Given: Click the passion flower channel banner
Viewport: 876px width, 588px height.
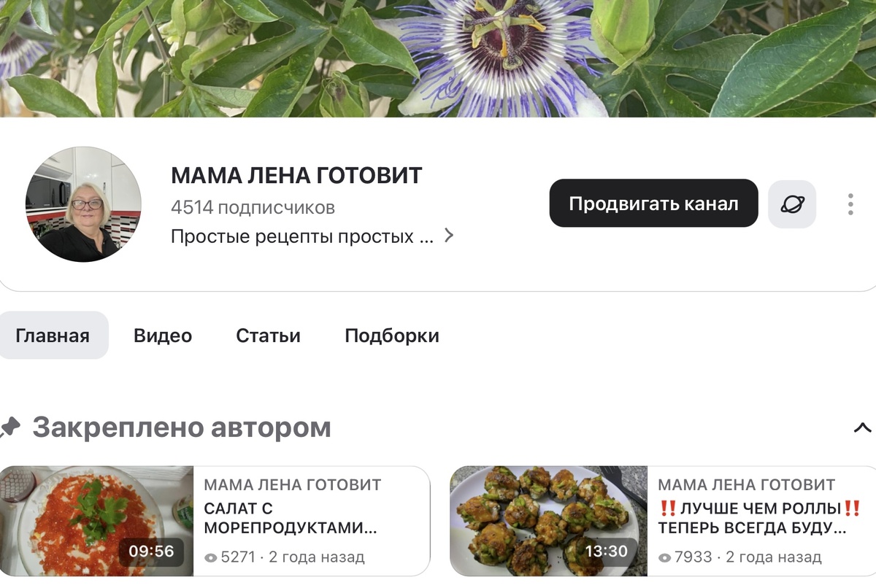Looking at the screenshot, I should (x=438, y=58).
